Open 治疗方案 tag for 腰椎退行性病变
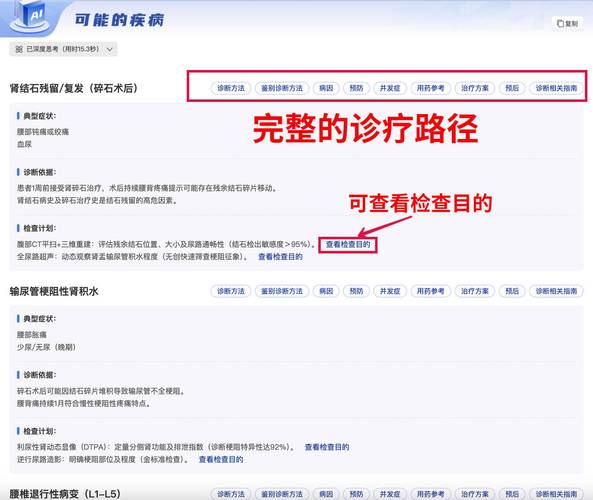 click(x=475, y=494)
